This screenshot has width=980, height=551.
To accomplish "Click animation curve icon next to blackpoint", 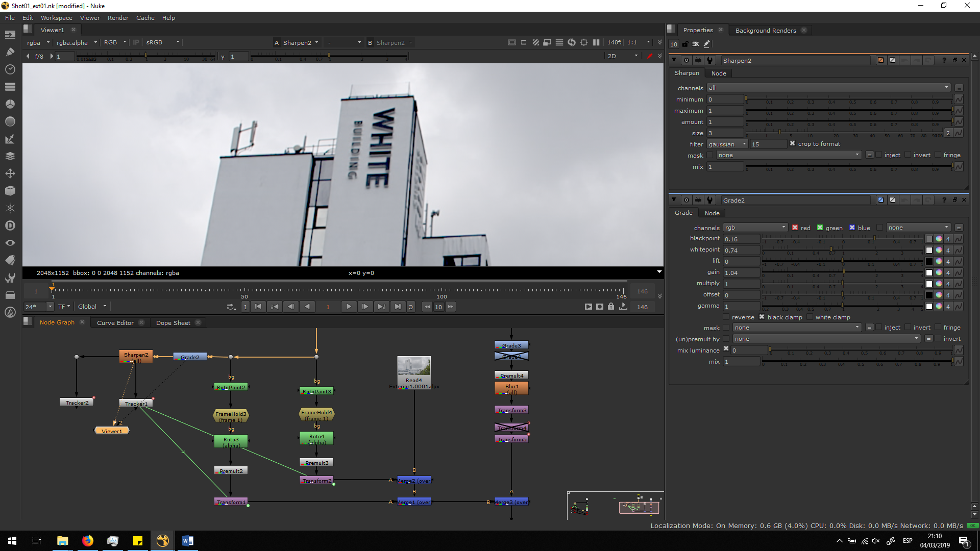I will (x=959, y=239).
